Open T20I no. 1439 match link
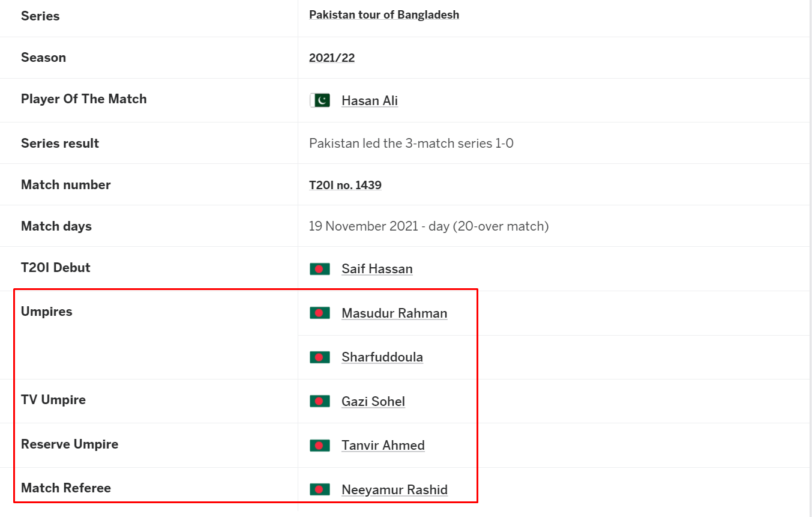 (345, 185)
